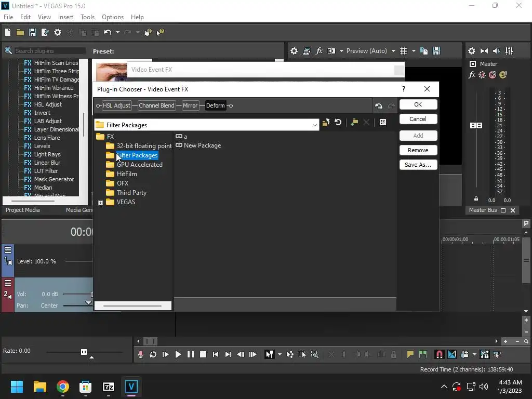
Task: Click the What's This help icon
Action: click(160, 32)
